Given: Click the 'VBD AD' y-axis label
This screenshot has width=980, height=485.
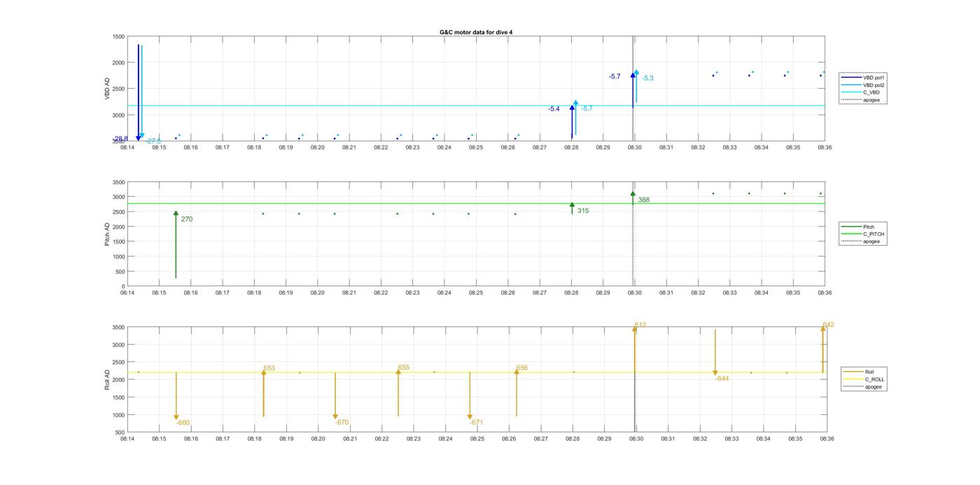Looking at the screenshot, I should coord(108,89).
